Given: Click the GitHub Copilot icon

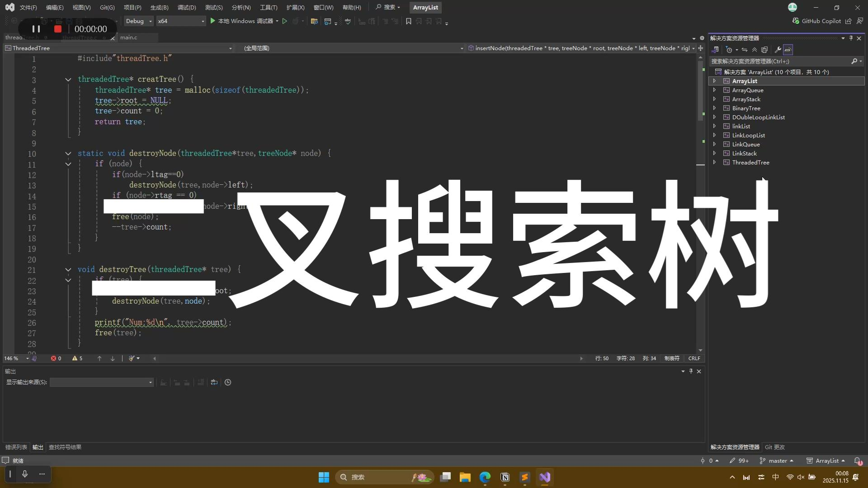Looking at the screenshot, I should tap(796, 21).
